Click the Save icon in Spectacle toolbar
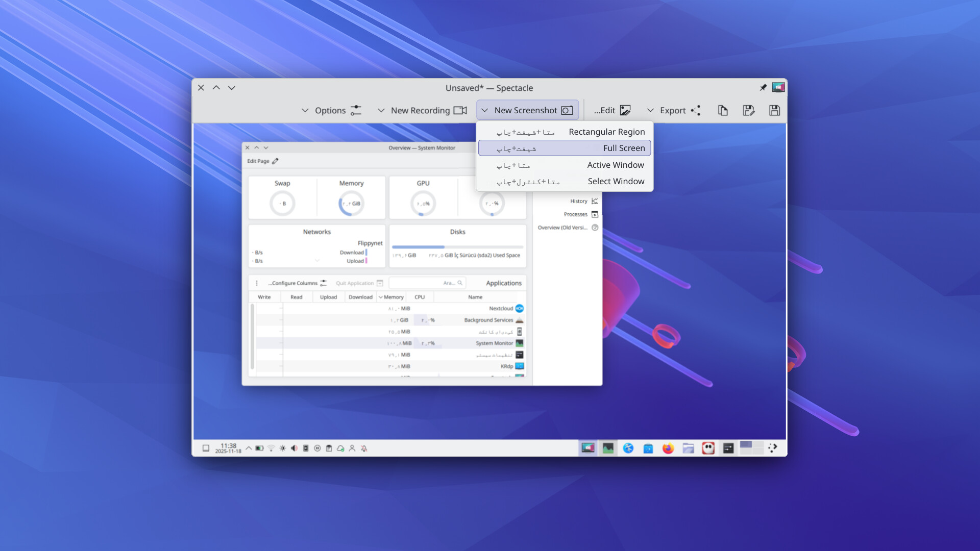The image size is (980, 551). click(774, 110)
